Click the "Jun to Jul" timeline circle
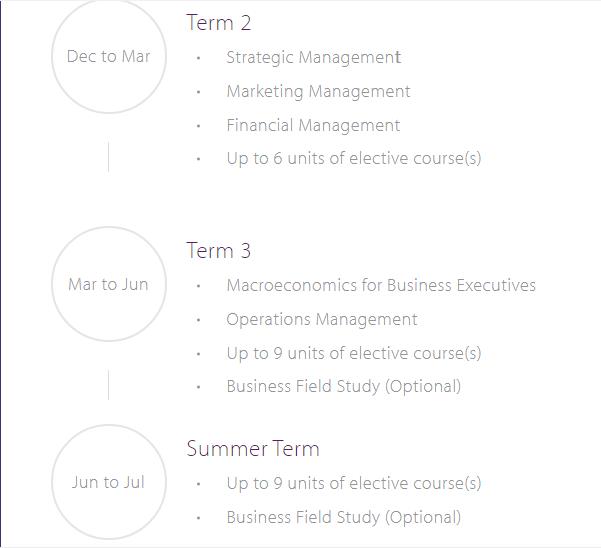601x548 pixels. point(108,482)
